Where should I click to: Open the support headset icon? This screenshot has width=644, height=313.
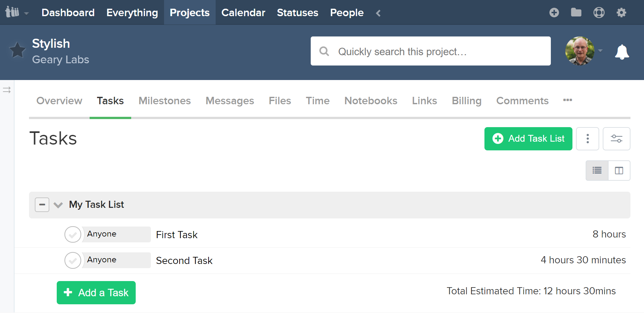click(599, 12)
